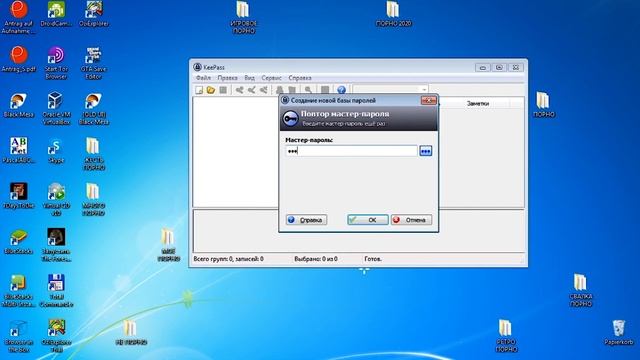Viewport: 640px width, 360px height.
Task: Click the Add entry key icon in toolbar
Action: pyautogui.click(x=240, y=90)
